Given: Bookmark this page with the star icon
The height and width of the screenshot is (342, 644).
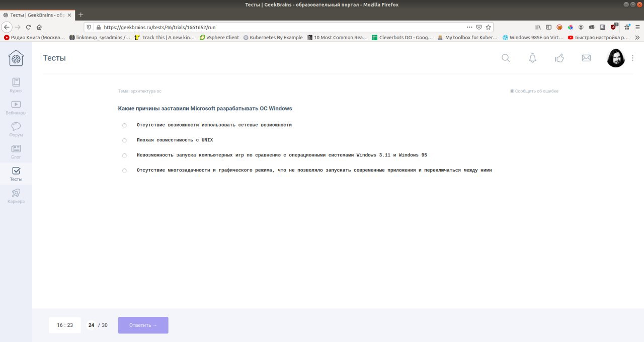Looking at the screenshot, I should (488, 27).
